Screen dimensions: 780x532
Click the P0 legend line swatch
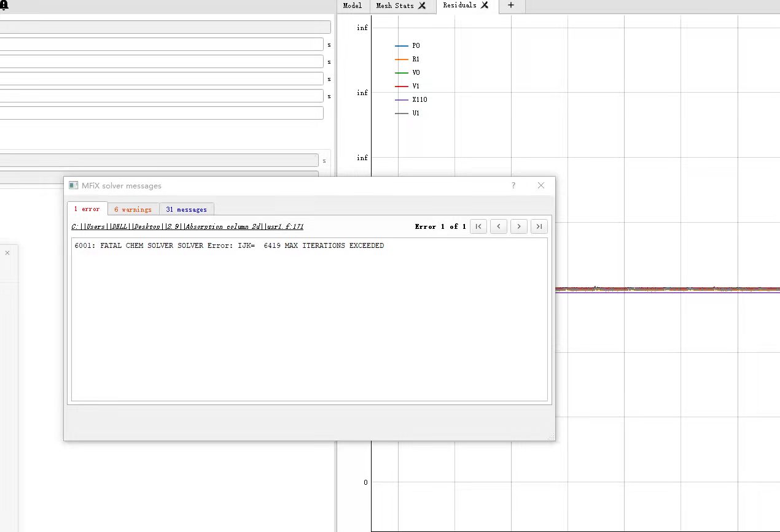[402, 46]
